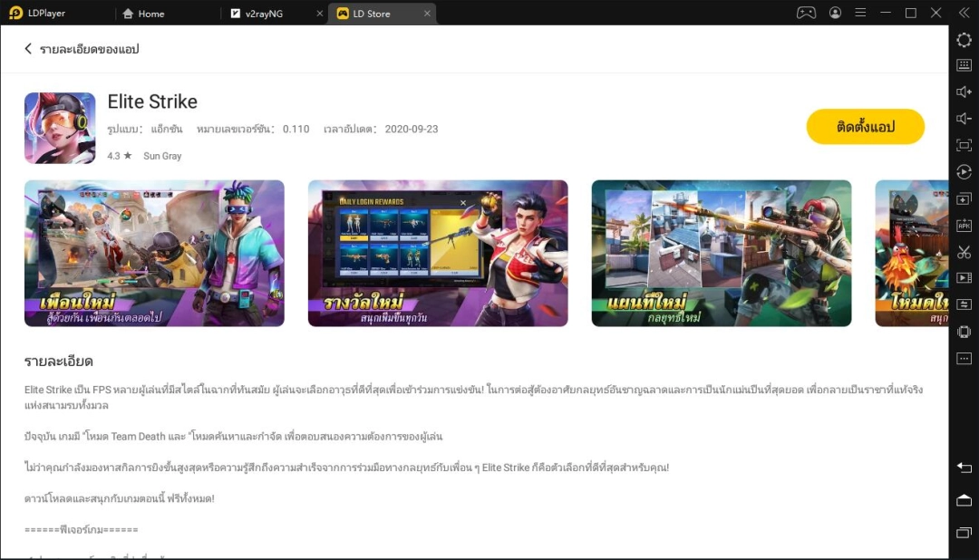Screen dimensions: 979x560
Task: Open LDPlayer settings gear in sidebar
Action: click(x=964, y=40)
